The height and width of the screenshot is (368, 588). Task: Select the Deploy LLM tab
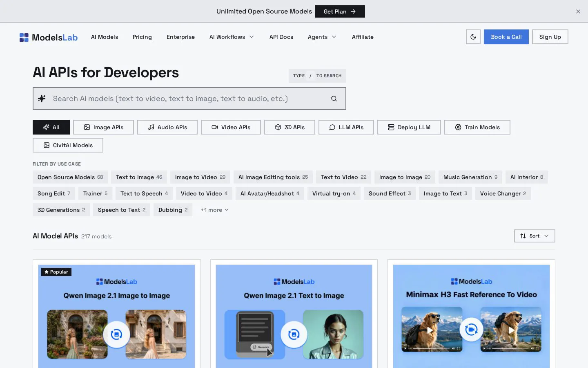[x=409, y=127]
